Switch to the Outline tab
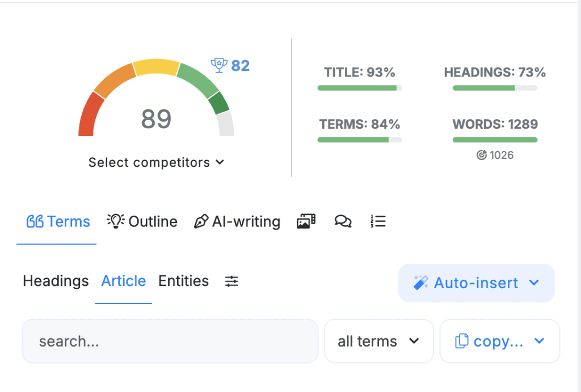Image resolution: width=581 pixels, height=392 pixels. [x=142, y=221]
